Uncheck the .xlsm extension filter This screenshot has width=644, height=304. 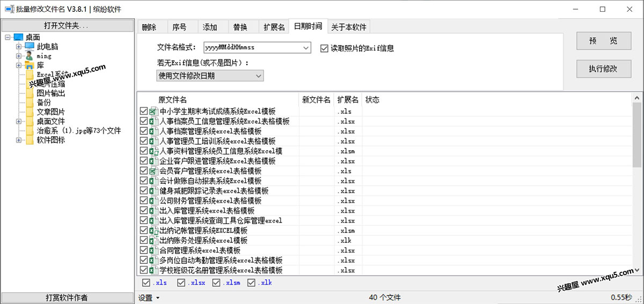[x=217, y=283]
